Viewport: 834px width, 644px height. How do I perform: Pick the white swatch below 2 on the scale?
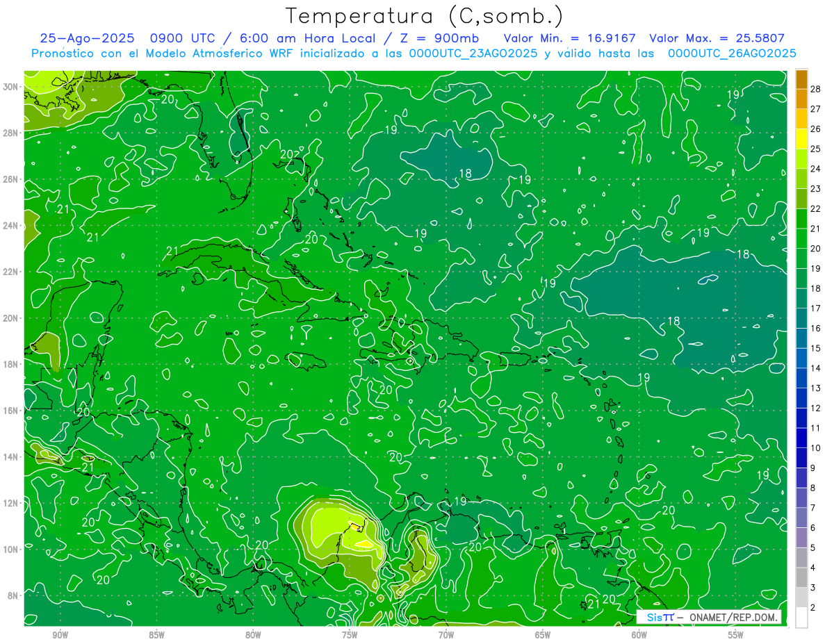click(801, 618)
